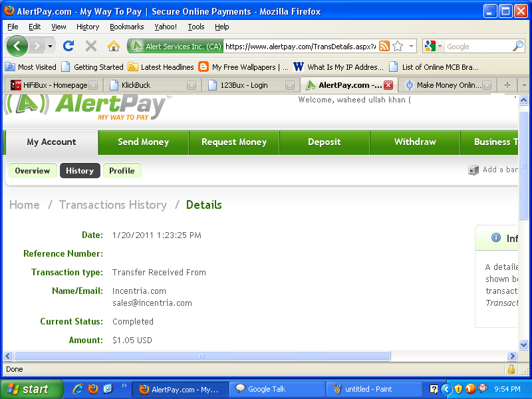Open the History menu in the menu bar
The height and width of the screenshot is (399, 532).
click(x=88, y=27)
